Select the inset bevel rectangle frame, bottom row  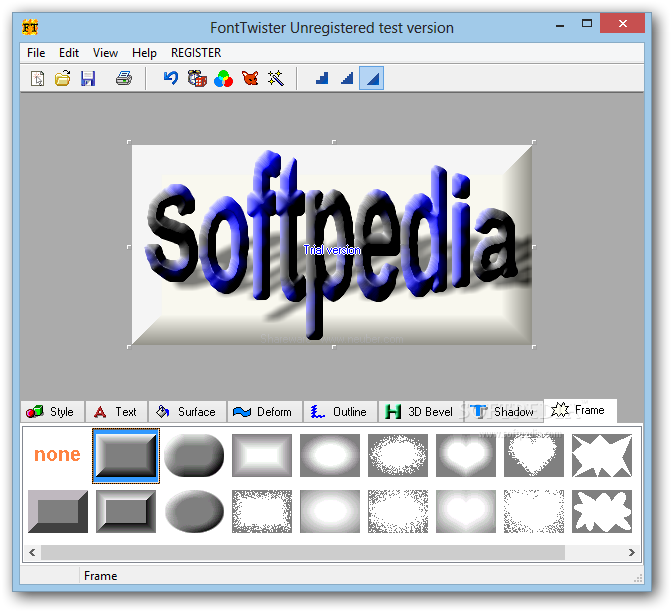(x=126, y=511)
